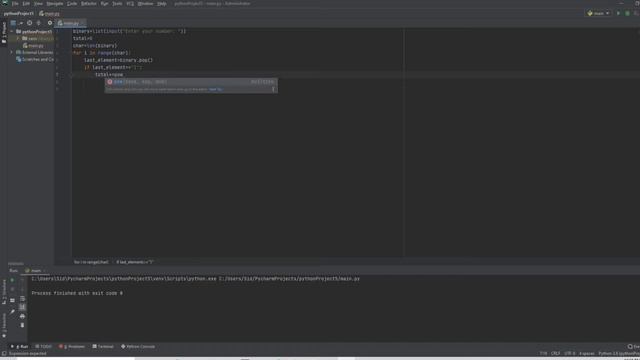Click the pin tab icon in Run panel
Viewport: 640px width, 360px height.
coord(12,312)
